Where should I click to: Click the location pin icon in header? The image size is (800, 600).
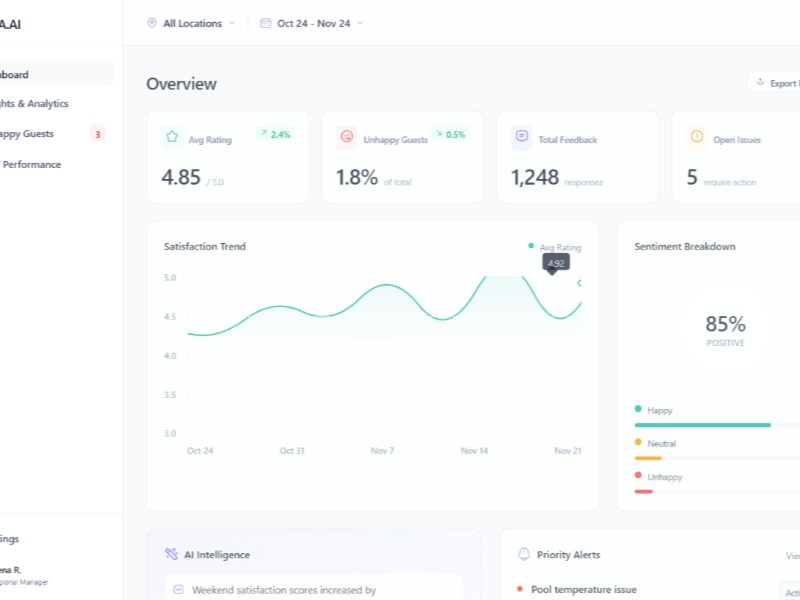(x=152, y=23)
